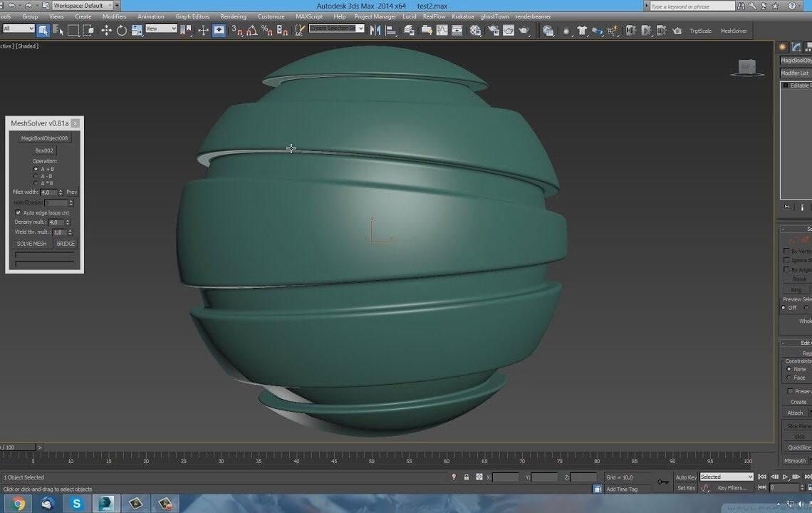The height and width of the screenshot is (513, 812).
Task: Open Skype from the taskbar
Action: (x=76, y=504)
